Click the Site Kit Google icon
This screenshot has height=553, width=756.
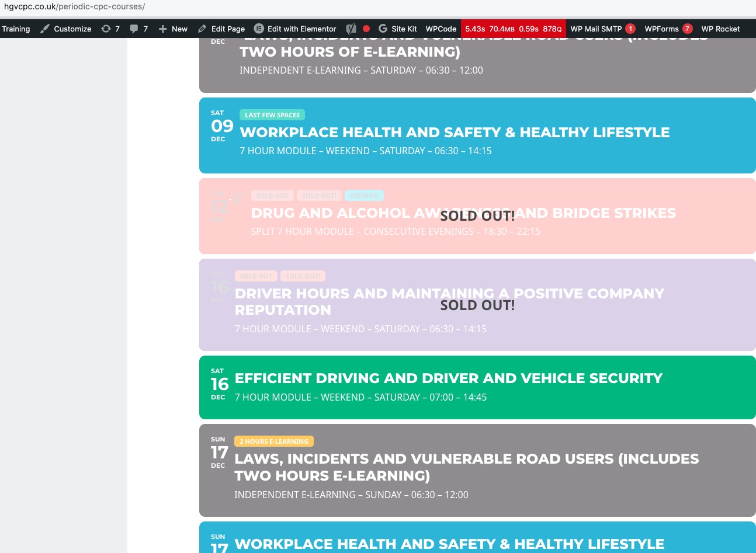click(x=383, y=29)
